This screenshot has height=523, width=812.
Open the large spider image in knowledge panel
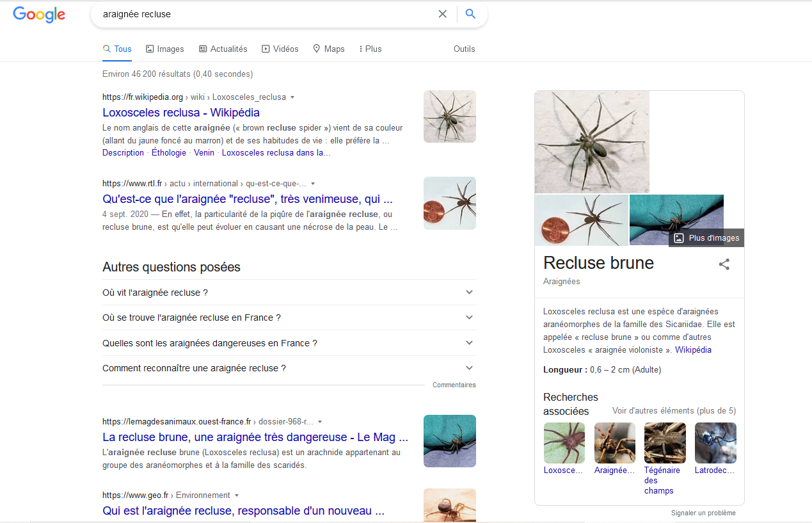(592, 142)
